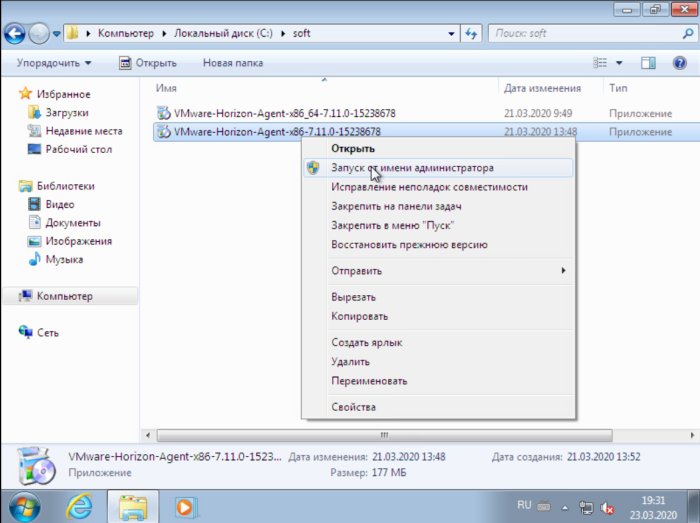Change view with the view icon
Screen dimensions: 700x523
tap(600, 63)
